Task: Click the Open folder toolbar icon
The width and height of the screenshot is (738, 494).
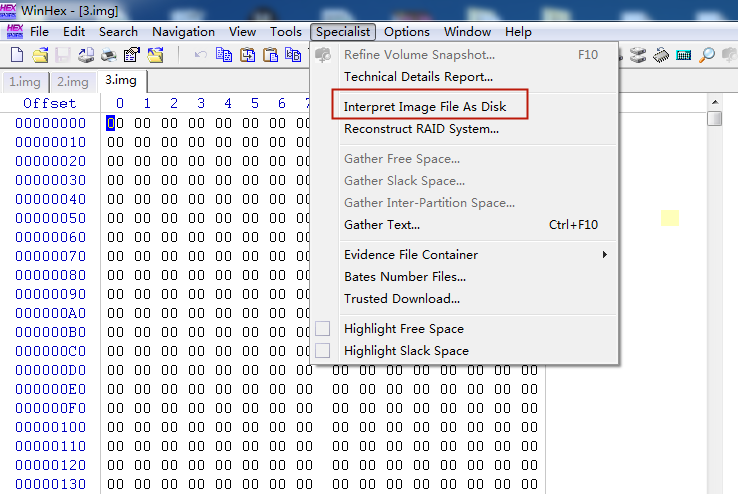Action: 155,55
